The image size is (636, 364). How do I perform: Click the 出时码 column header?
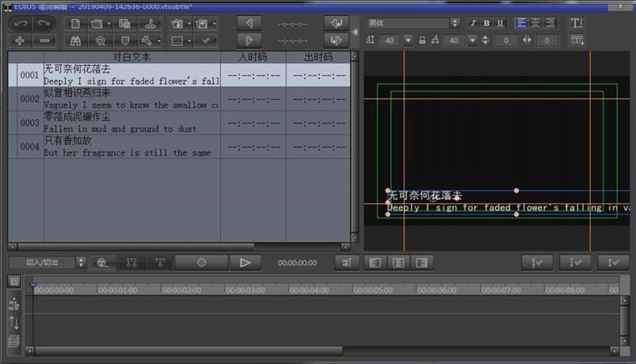pyautogui.click(x=318, y=57)
